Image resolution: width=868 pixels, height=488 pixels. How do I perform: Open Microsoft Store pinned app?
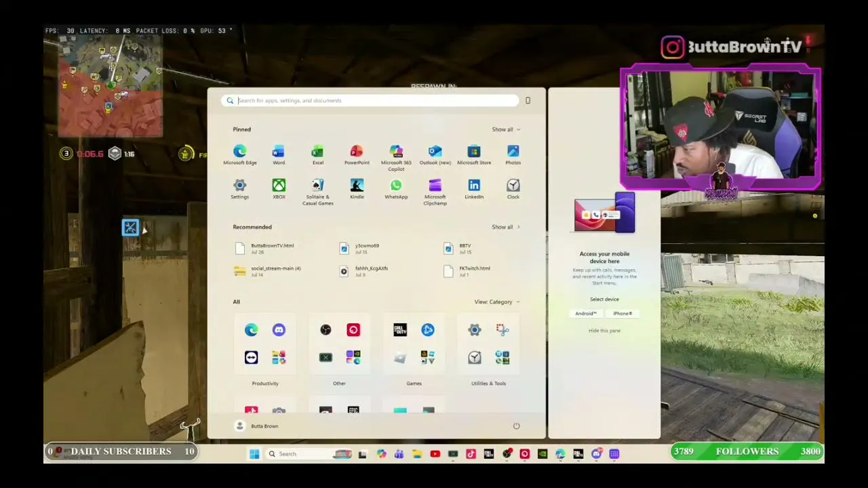[x=474, y=155]
